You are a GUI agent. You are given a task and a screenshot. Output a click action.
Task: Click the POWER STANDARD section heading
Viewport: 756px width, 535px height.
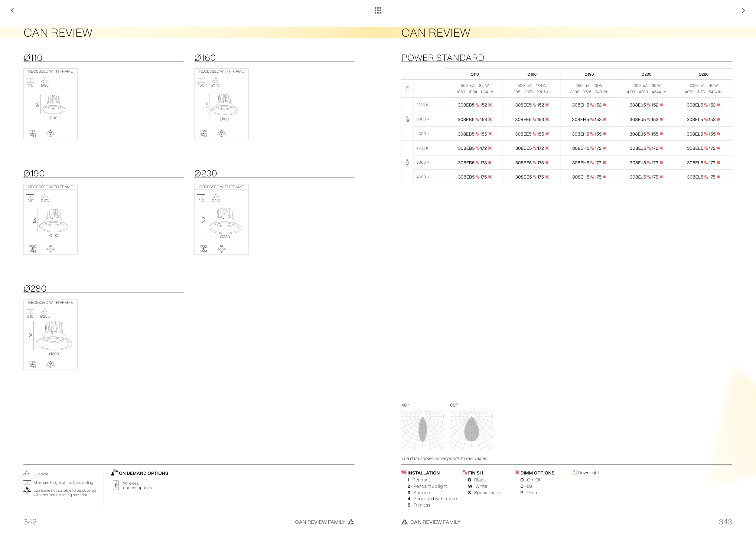pos(442,58)
